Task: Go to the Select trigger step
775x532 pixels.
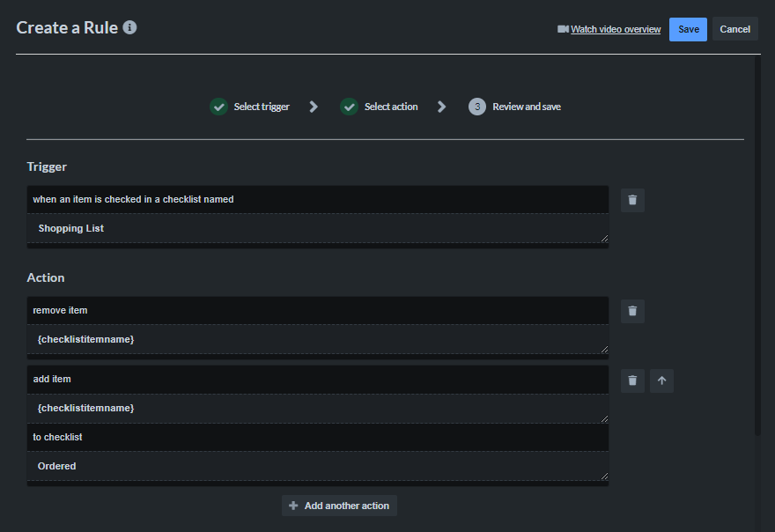Action: 262,107
